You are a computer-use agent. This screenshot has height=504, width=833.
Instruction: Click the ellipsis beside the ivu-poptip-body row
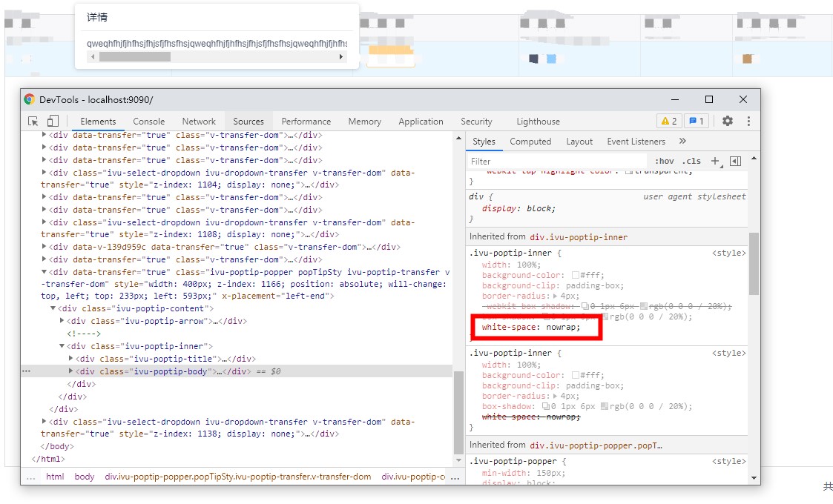coord(27,371)
